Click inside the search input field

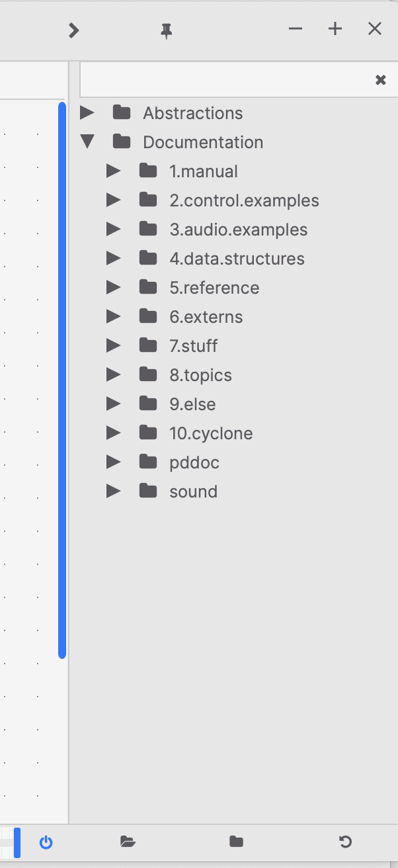pos(225,79)
